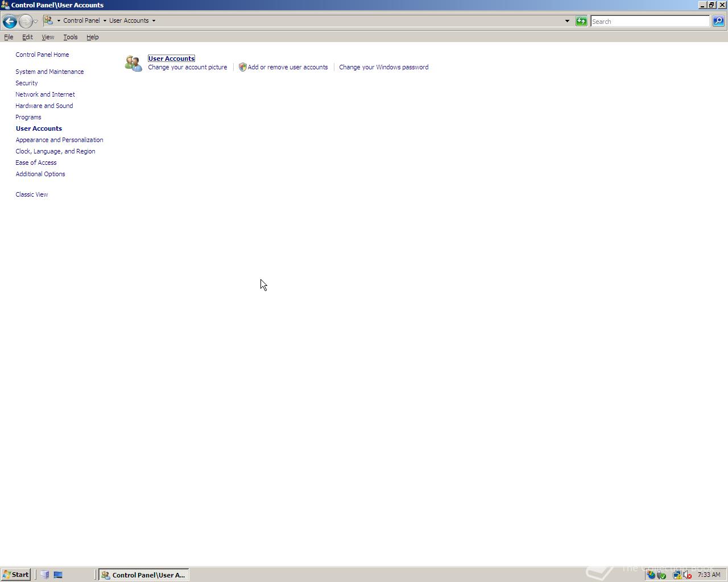The image size is (728, 582).
Task: Select User Accounts in the sidebar
Action: click(39, 128)
